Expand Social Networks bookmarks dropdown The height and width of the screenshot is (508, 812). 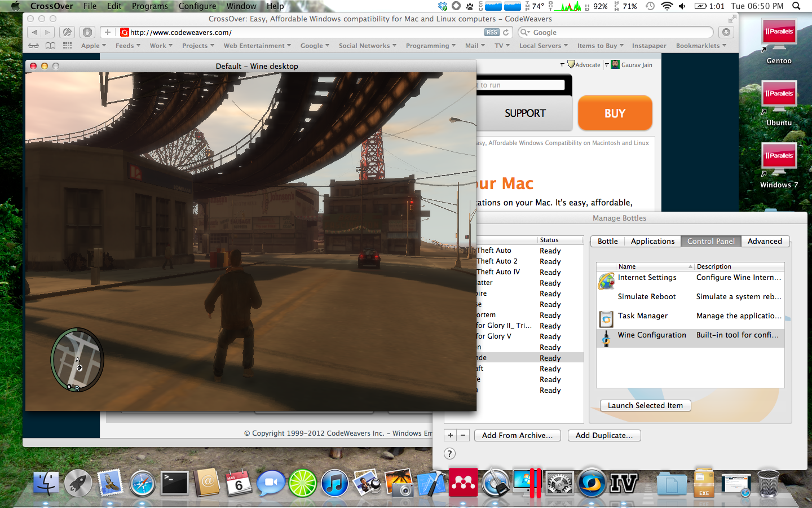tap(368, 46)
